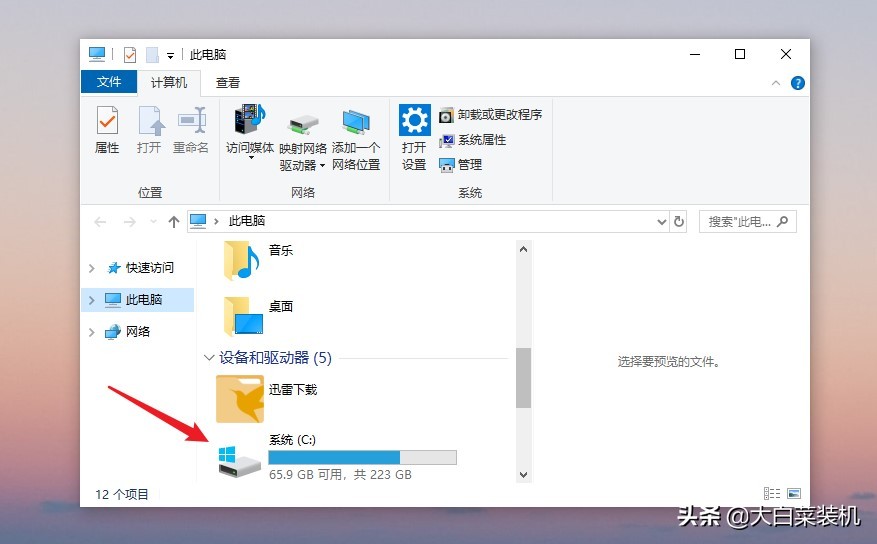Viewport: 877px width, 544px height.
Task: Collapse the ribbon with the up chevron
Action: tap(776, 83)
